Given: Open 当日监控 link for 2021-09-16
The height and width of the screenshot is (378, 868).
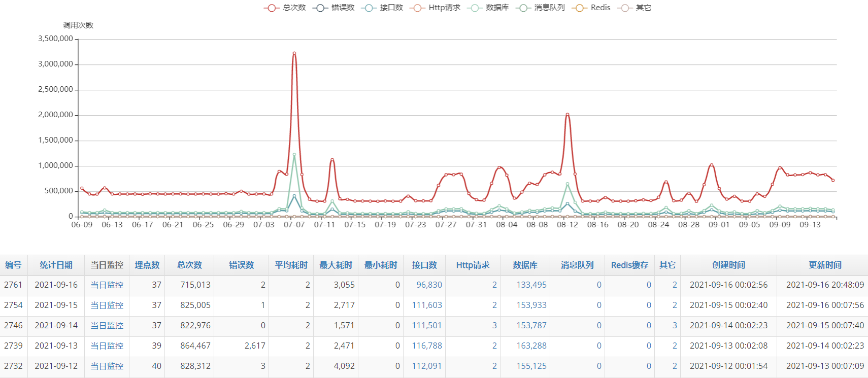Looking at the screenshot, I should (x=107, y=285).
